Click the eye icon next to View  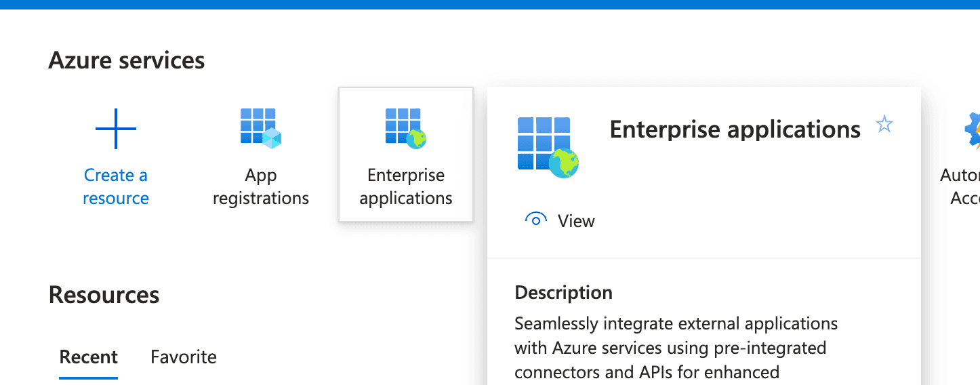pyautogui.click(x=536, y=220)
